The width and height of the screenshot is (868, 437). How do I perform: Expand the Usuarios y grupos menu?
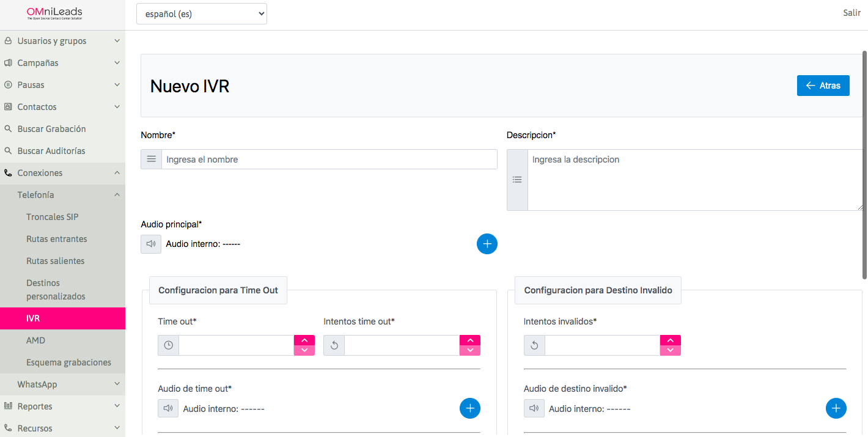click(61, 41)
